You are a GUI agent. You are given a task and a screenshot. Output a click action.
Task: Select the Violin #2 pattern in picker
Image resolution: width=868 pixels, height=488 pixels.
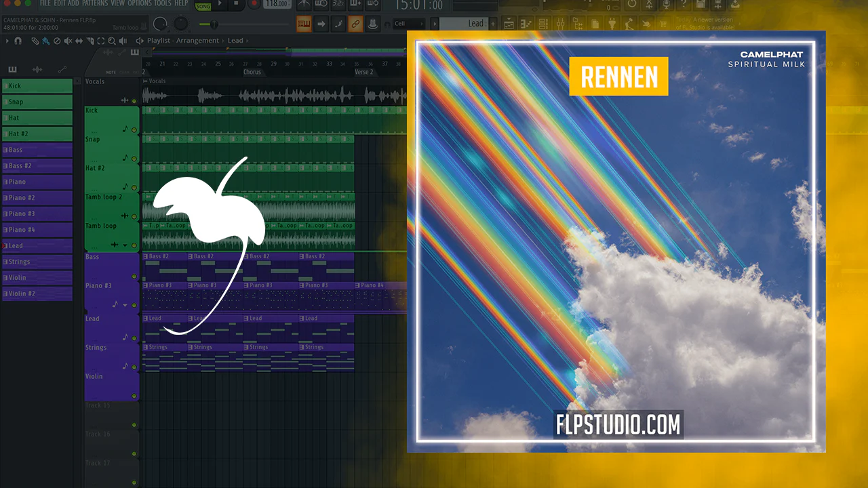click(37, 293)
